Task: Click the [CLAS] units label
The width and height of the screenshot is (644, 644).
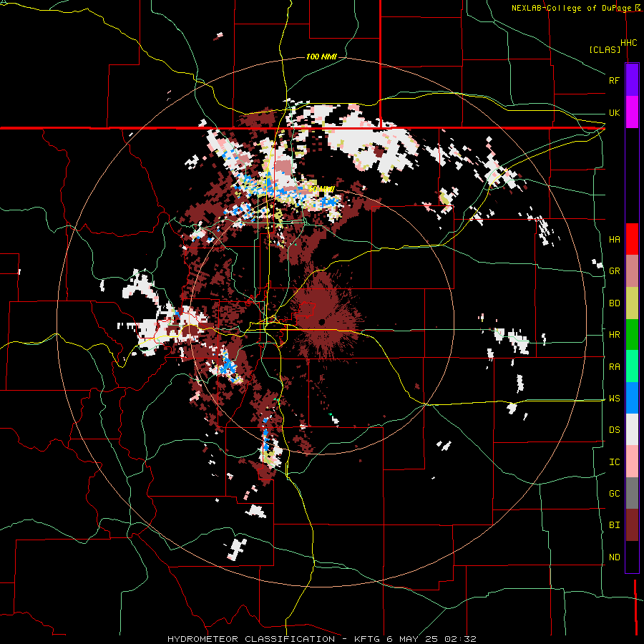Action: (x=605, y=49)
